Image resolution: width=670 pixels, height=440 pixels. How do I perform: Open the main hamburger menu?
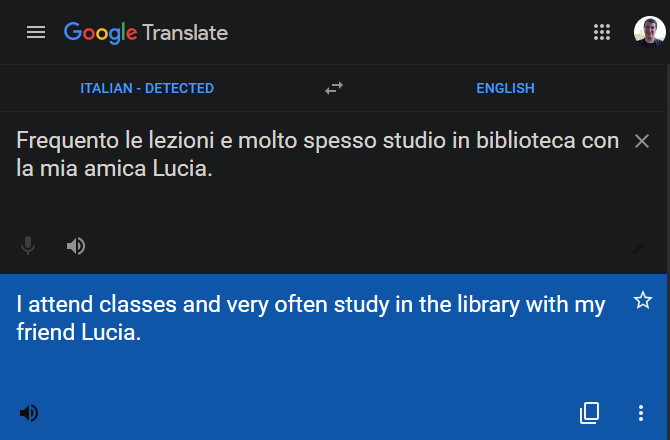[x=36, y=32]
